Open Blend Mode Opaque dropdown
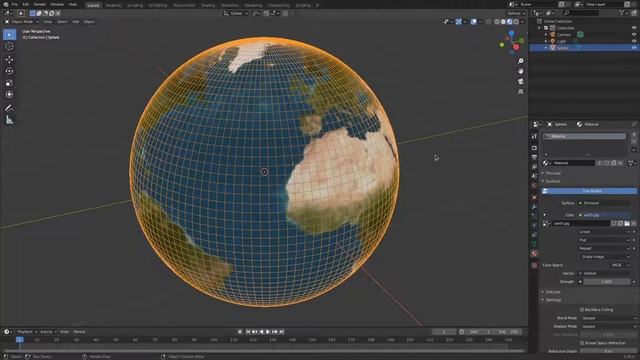The image size is (640, 360). tap(608, 318)
